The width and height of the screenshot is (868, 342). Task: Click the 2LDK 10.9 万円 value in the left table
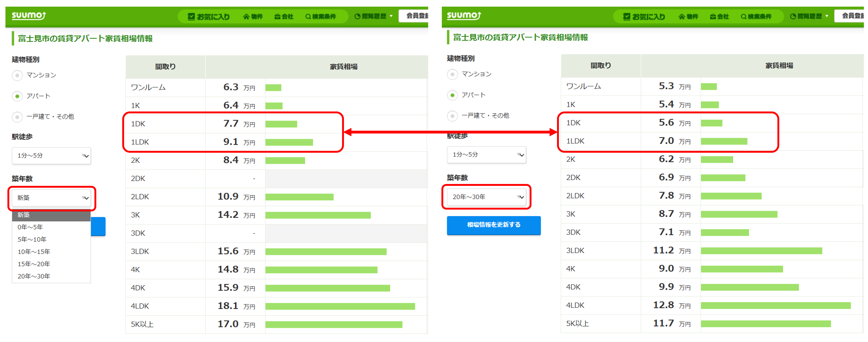[x=236, y=197]
